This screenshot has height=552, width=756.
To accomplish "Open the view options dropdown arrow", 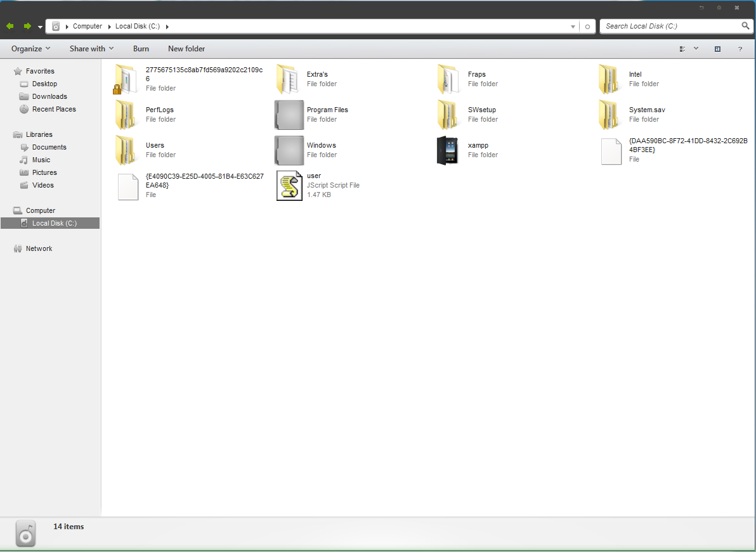I will [696, 48].
